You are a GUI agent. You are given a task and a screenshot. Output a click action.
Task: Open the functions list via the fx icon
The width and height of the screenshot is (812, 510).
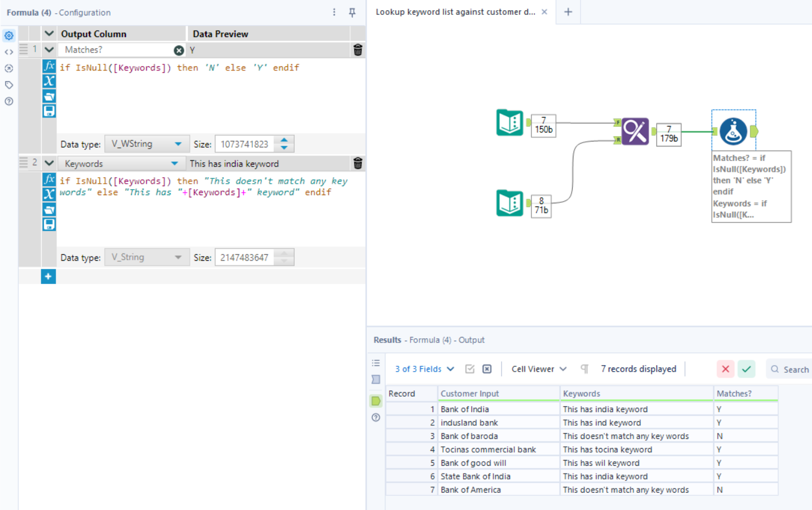tap(48, 67)
